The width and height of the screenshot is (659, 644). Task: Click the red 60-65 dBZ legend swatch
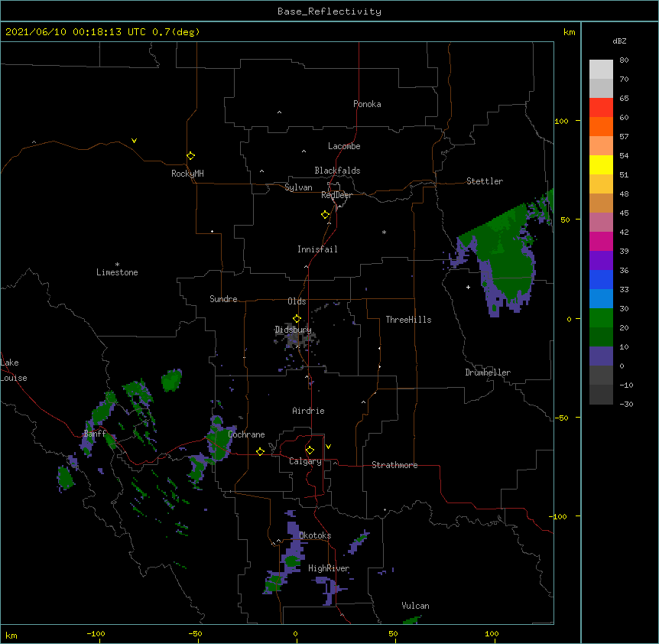601,108
